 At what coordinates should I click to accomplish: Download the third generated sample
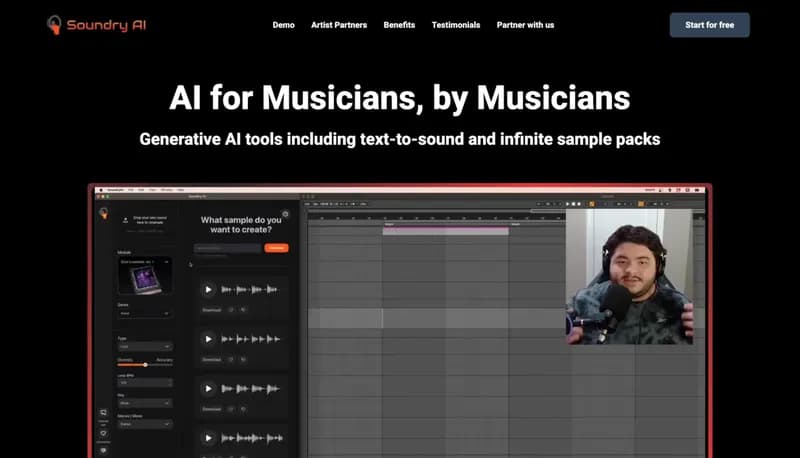212,409
